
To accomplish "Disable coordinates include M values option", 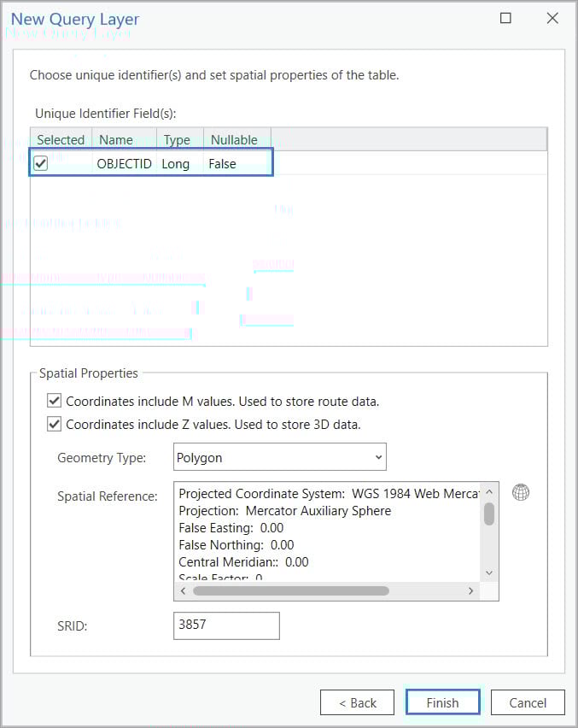I will click(x=54, y=401).
